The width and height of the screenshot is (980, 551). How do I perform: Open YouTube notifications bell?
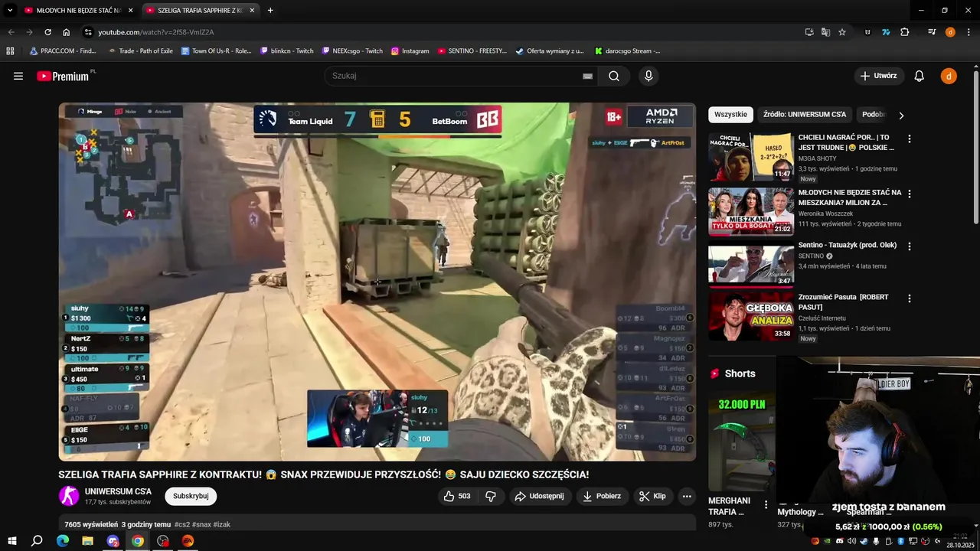tap(920, 76)
